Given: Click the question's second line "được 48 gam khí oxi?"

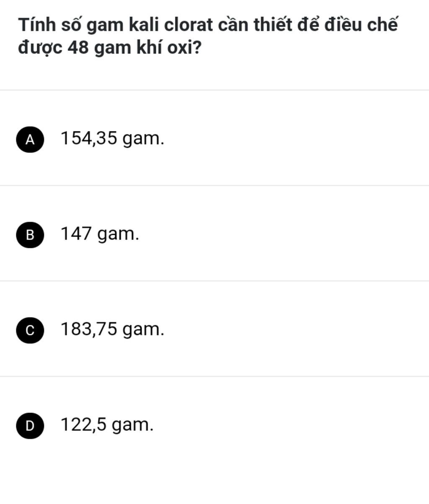Looking at the screenshot, I should 110,48.
